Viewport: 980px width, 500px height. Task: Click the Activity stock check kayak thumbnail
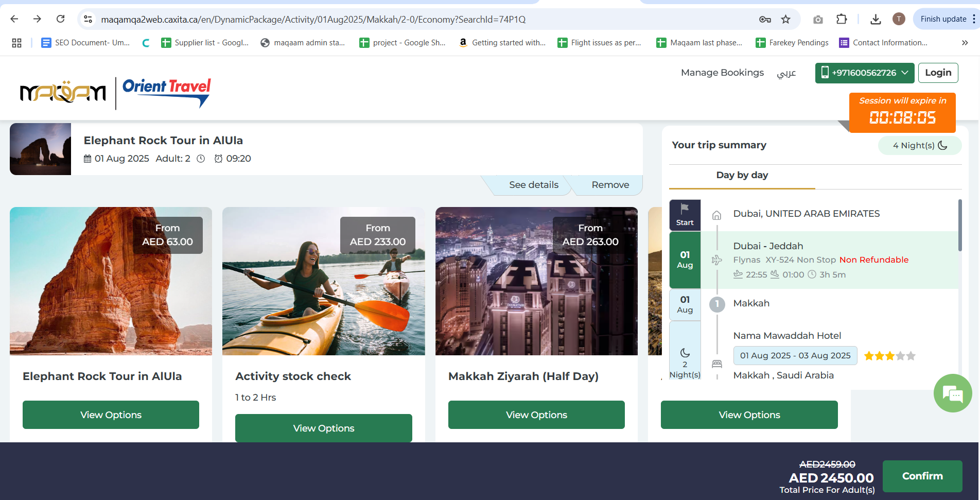[x=323, y=281]
